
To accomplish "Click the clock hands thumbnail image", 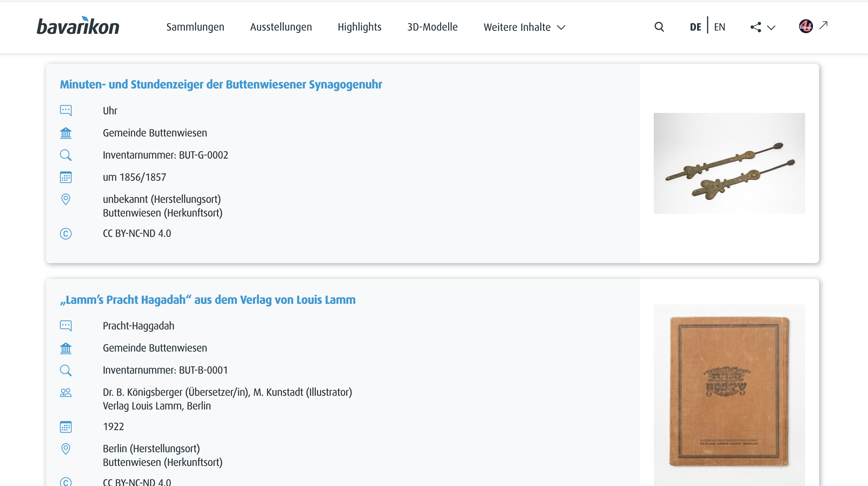I will tap(729, 163).
